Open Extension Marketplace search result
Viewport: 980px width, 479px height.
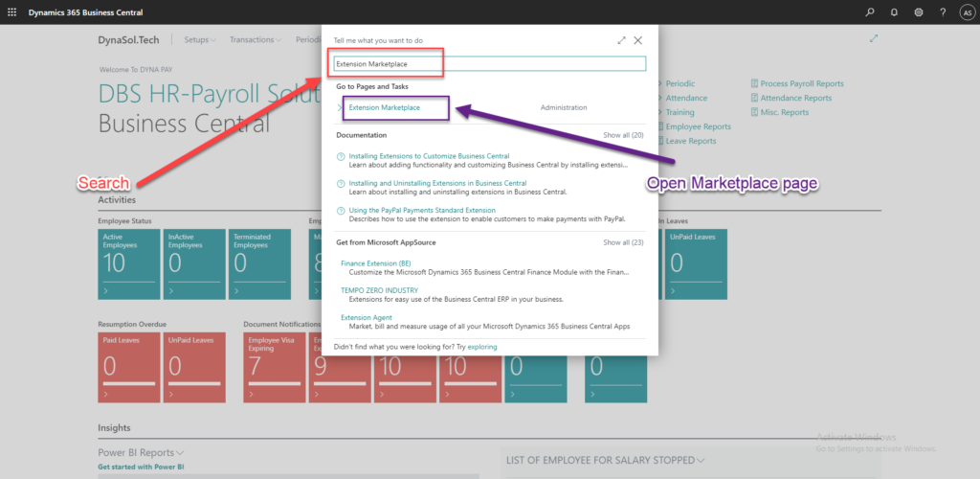coord(384,107)
